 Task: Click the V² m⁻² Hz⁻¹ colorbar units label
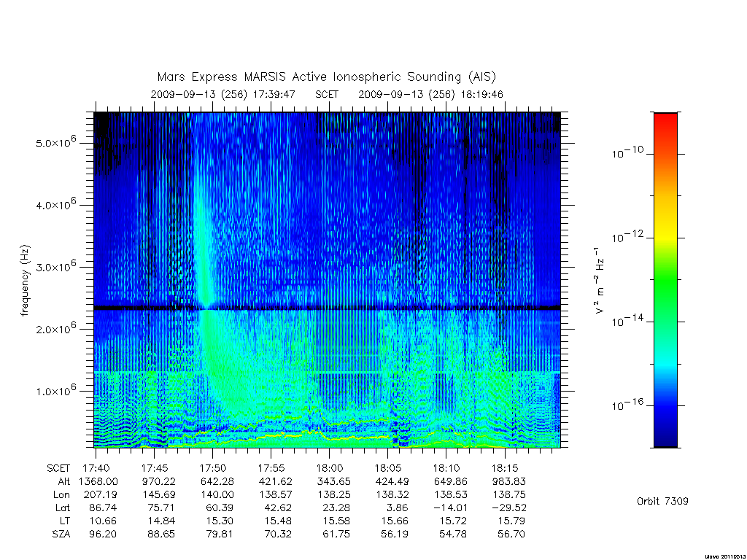600,280
